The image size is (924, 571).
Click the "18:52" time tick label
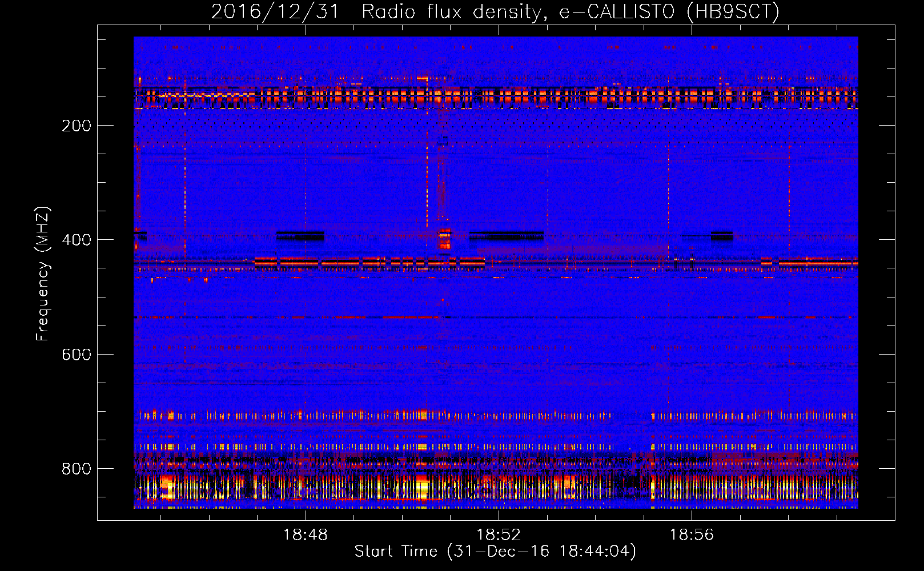499,534
